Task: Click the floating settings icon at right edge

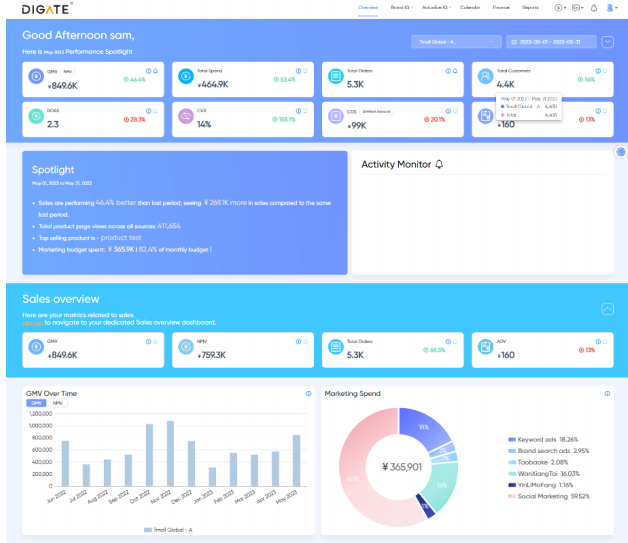Action: coord(620,152)
